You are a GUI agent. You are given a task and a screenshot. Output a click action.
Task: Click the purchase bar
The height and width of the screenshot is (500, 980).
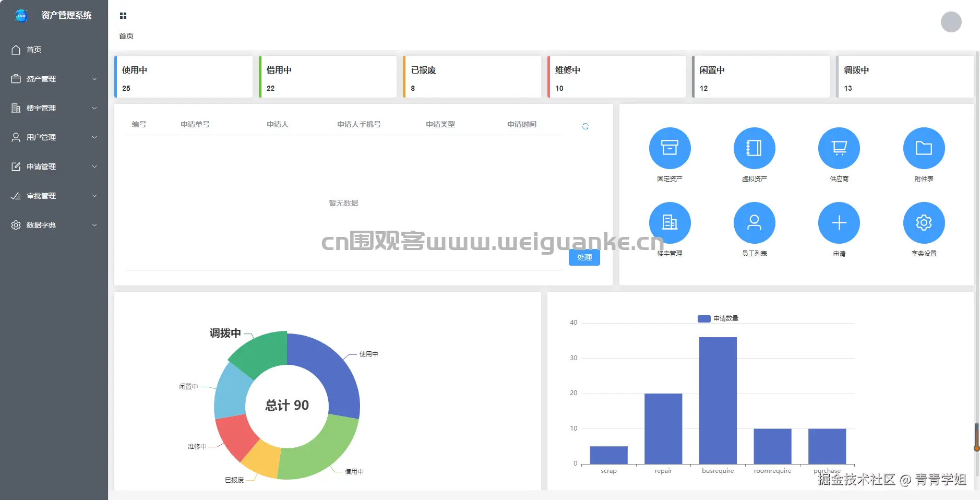pyautogui.click(x=827, y=446)
